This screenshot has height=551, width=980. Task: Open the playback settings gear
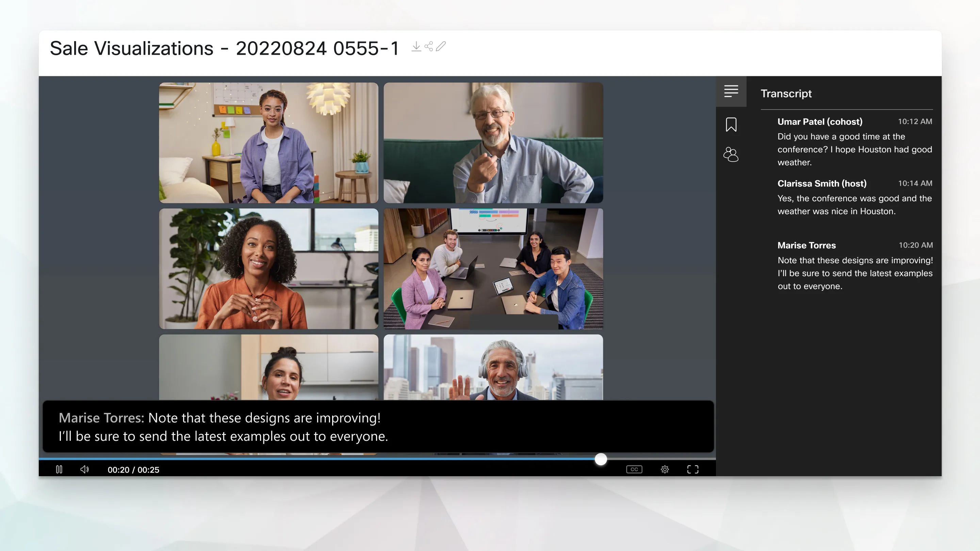tap(665, 469)
